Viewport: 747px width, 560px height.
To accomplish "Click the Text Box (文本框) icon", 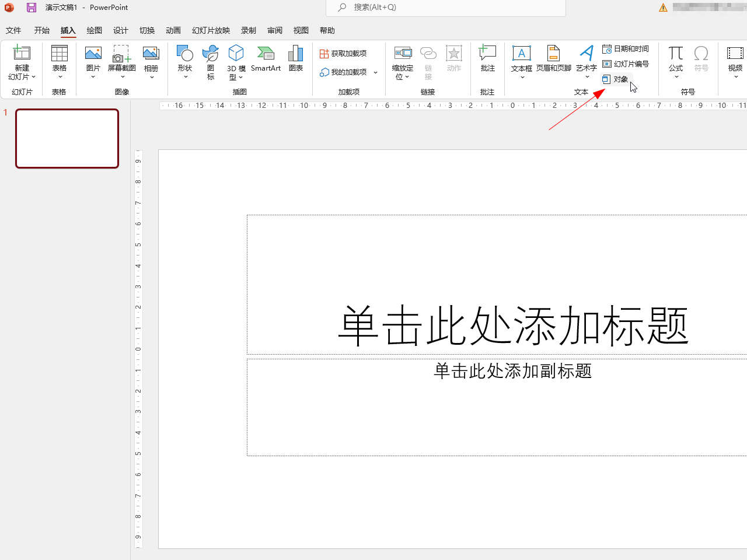I will pos(521,54).
